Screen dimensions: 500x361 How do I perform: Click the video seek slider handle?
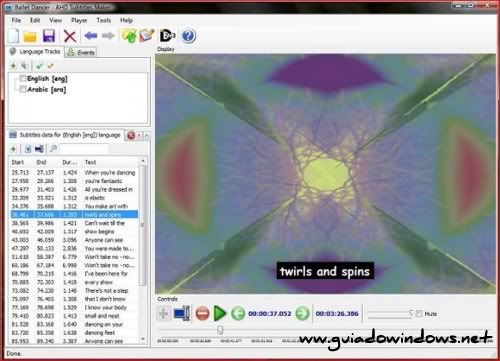tap(220, 330)
